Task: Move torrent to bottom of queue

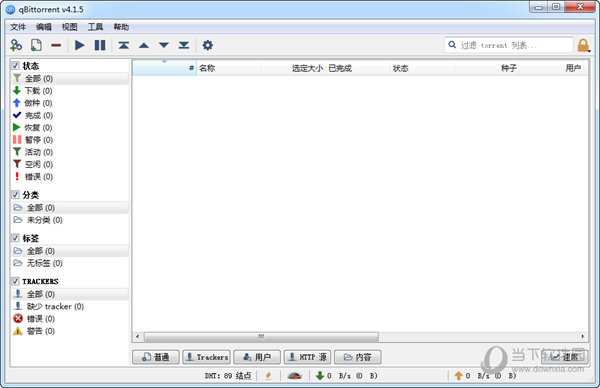Action: (x=184, y=45)
